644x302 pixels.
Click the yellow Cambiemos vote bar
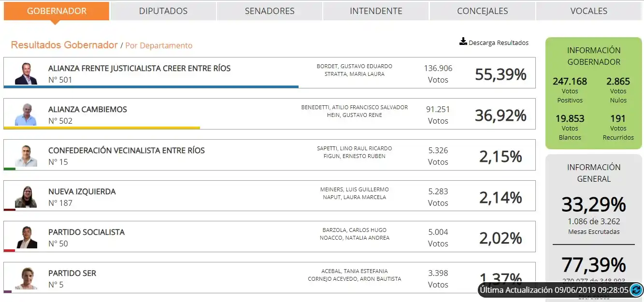(x=101, y=128)
